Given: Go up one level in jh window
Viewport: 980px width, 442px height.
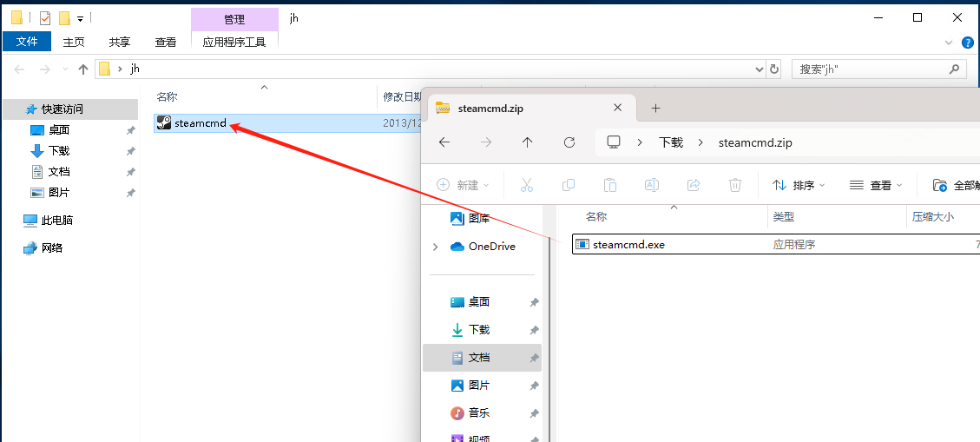Looking at the screenshot, I should tap(83, 69).
